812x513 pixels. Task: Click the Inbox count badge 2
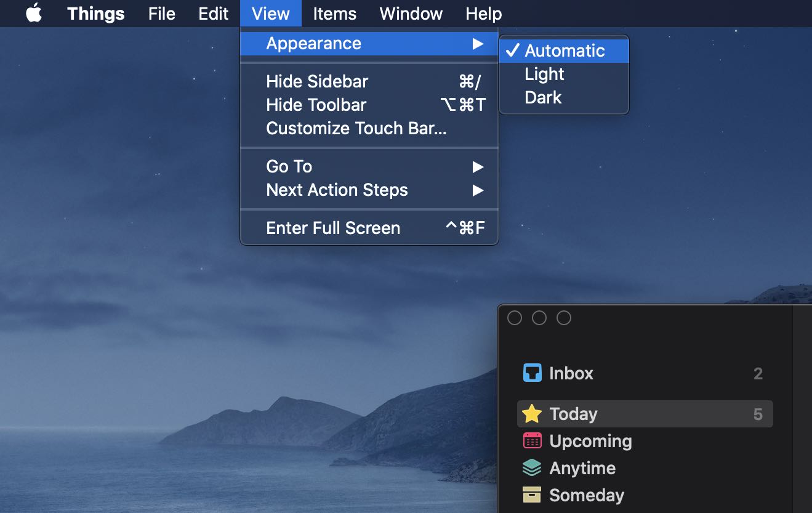click(758, 374)
